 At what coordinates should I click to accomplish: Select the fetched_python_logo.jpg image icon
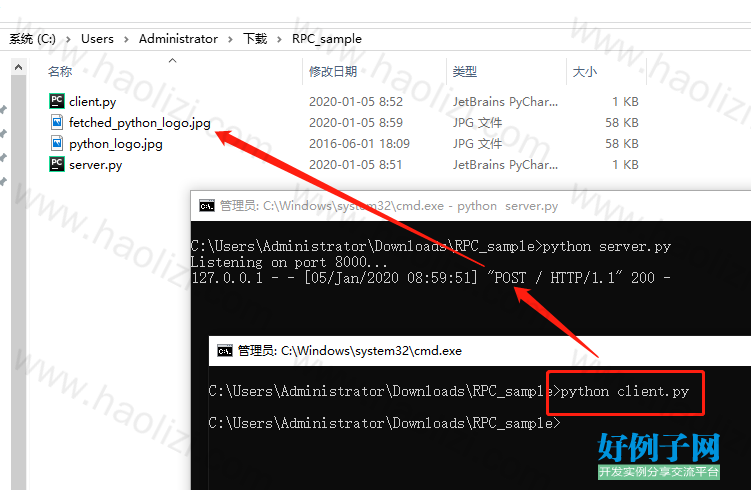pos(57,122)
